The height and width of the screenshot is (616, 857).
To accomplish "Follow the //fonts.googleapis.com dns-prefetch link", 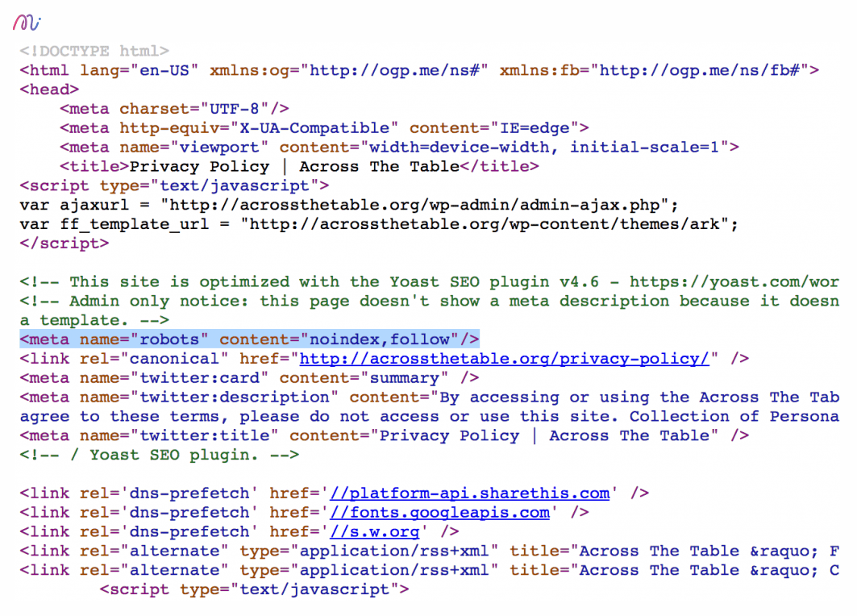I will (439, 512).
